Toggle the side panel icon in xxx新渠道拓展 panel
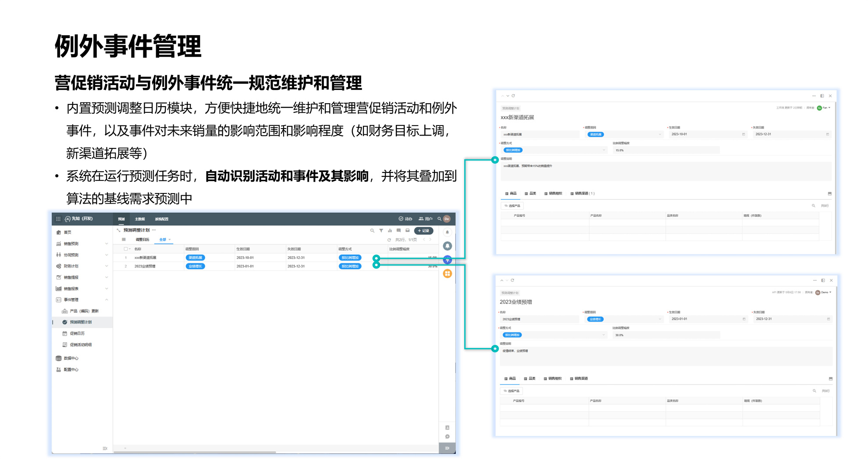Screen dimensions: 868x459 [x=822, y=96]
